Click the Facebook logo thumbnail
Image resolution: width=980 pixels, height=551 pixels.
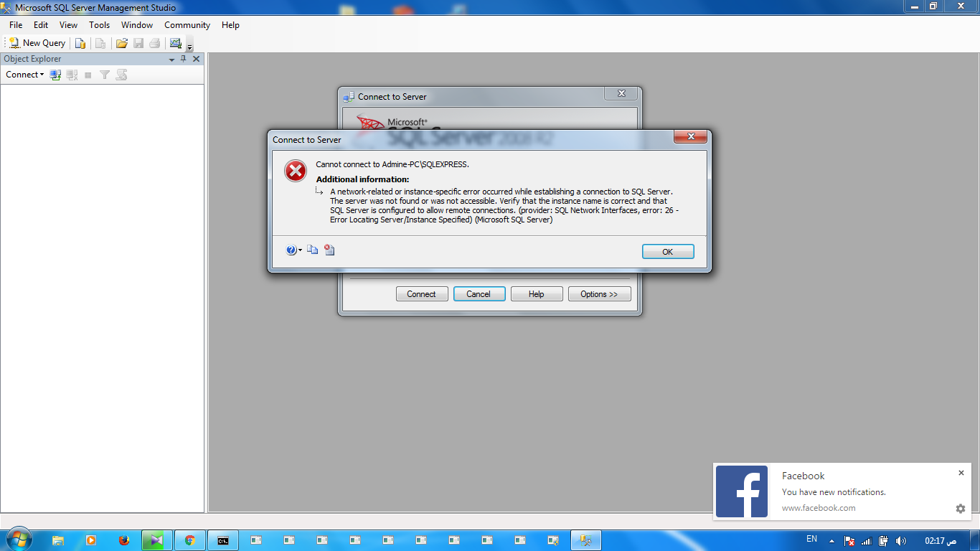[742, 491]
